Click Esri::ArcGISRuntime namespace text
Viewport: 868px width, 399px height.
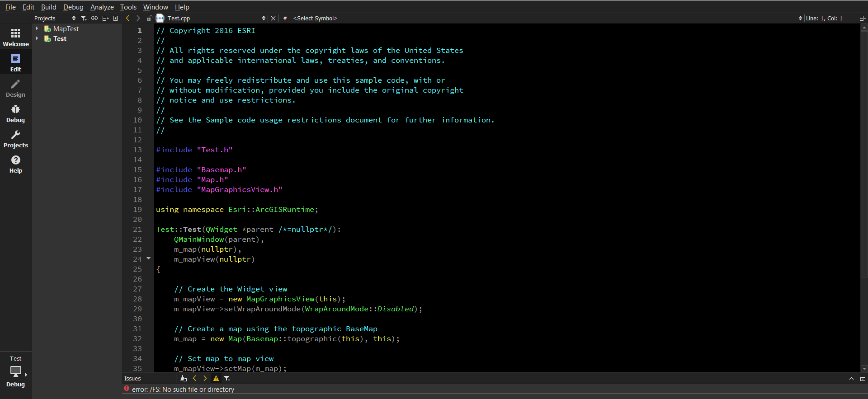(271, 209)
